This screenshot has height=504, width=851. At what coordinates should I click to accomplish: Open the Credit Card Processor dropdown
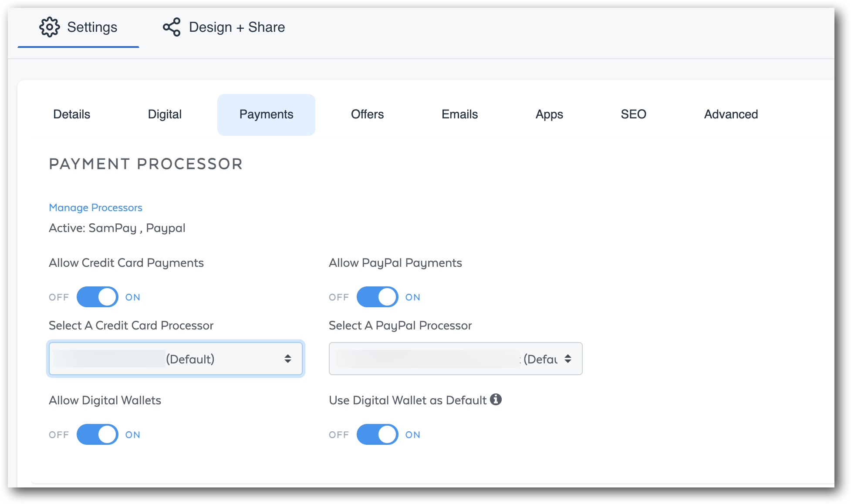175,359
